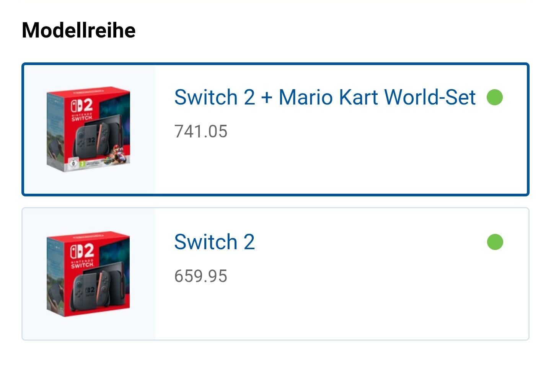Click the 741.05 price text
551x392 pixels.
pyautogui.click(x=201, y=131)
